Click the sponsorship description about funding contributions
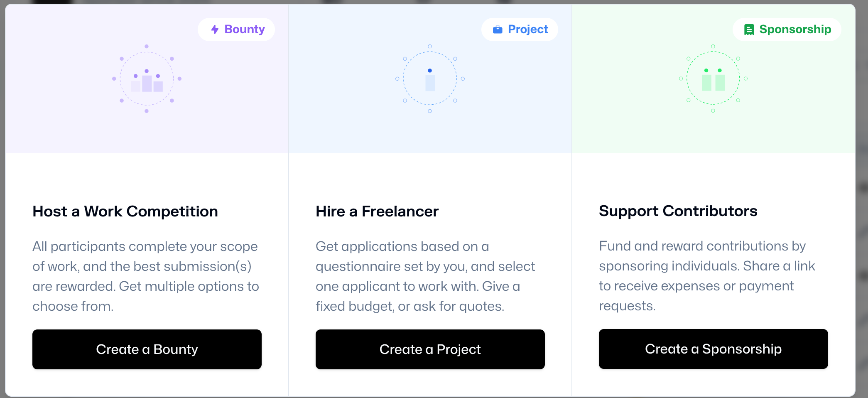Viewport: 868px width, 398px height. [x=707, y=276]
